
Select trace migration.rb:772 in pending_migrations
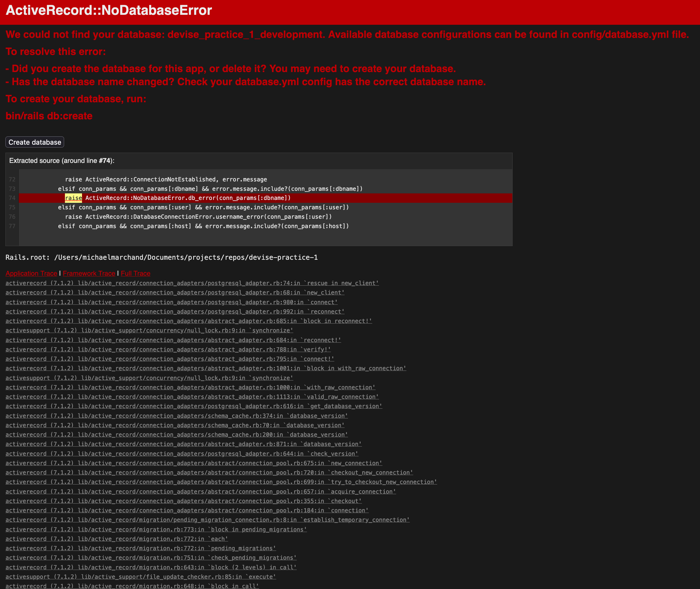pos(141,548)
